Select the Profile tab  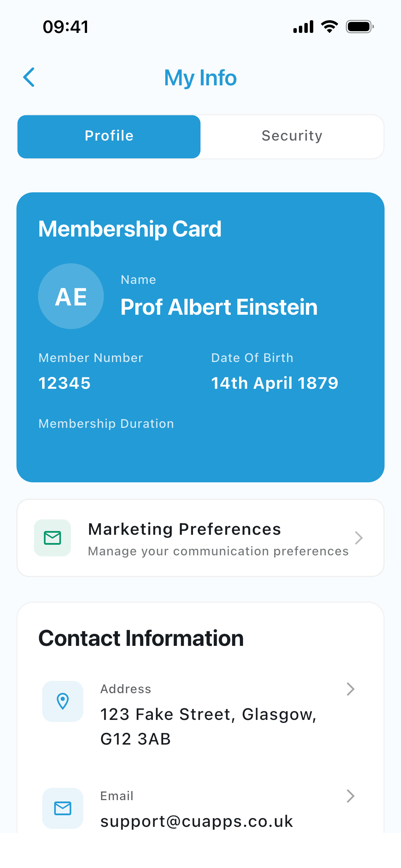tap(109, 136)
